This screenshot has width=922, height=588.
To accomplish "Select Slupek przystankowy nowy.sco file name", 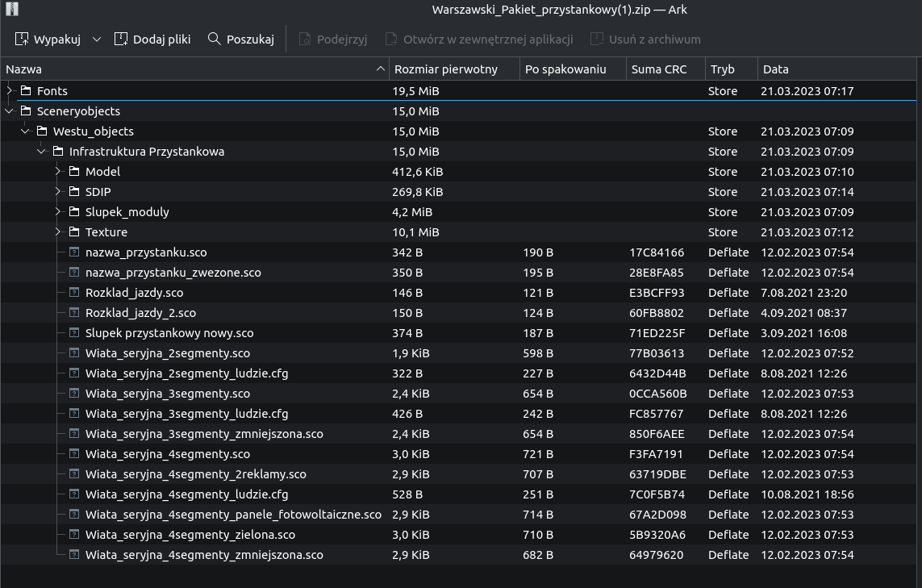I will (169, 333).
